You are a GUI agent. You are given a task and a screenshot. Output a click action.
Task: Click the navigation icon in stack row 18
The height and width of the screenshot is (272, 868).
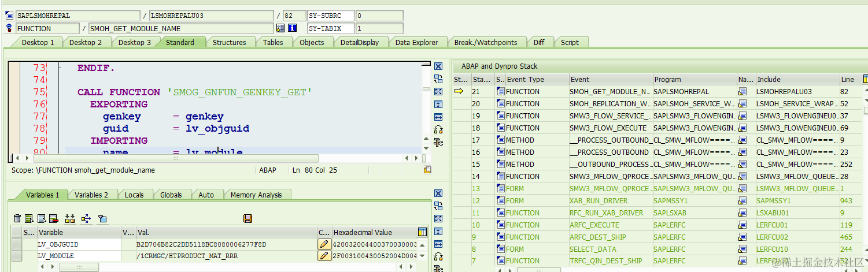742,128
